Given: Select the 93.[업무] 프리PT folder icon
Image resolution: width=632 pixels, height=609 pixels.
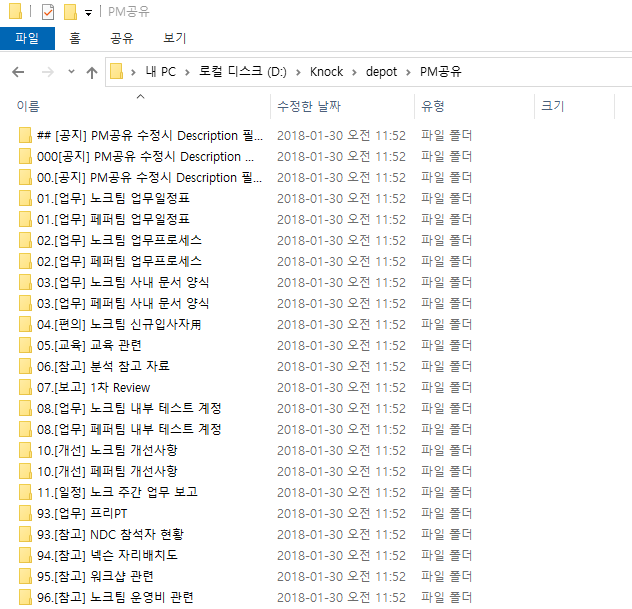Looking at the screenshot, I should pos(26,513).
